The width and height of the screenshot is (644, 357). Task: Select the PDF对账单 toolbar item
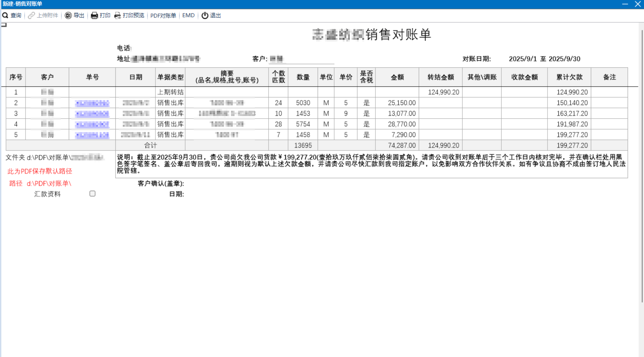coord(163,15)
